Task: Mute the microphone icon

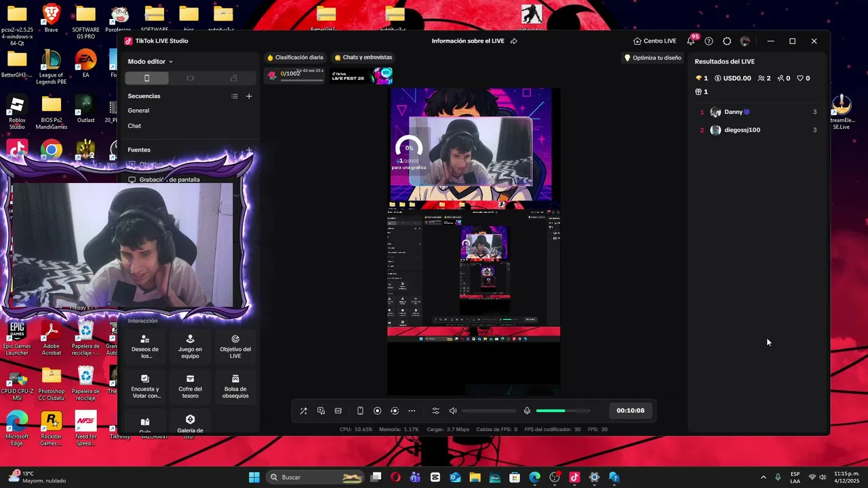Action: tap(527, 411)
